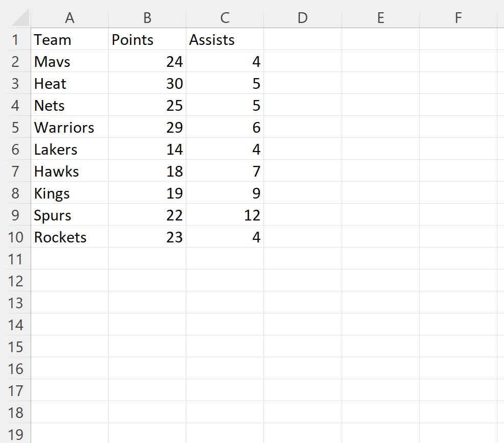Select the Rockets cell
Image resolution: width=504 pixels, height=443 pixels.
click(x=70, y=237)
